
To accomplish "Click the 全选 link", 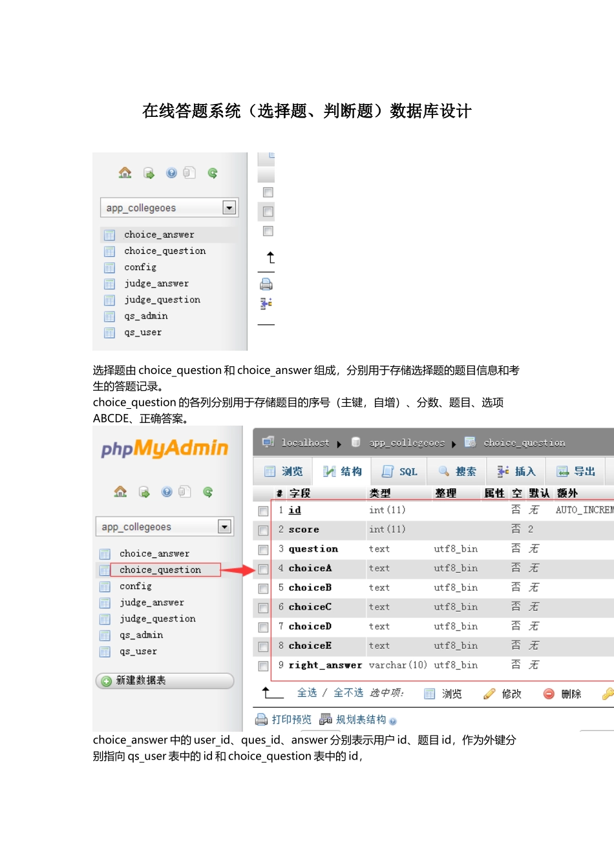I will click(x=307, y=693).
